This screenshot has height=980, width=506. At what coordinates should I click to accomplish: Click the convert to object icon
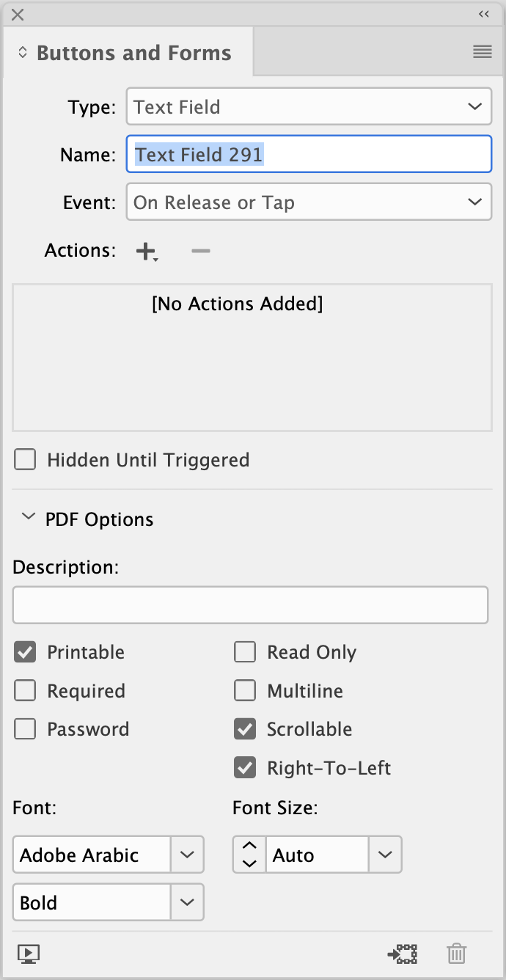click(403, 954)
